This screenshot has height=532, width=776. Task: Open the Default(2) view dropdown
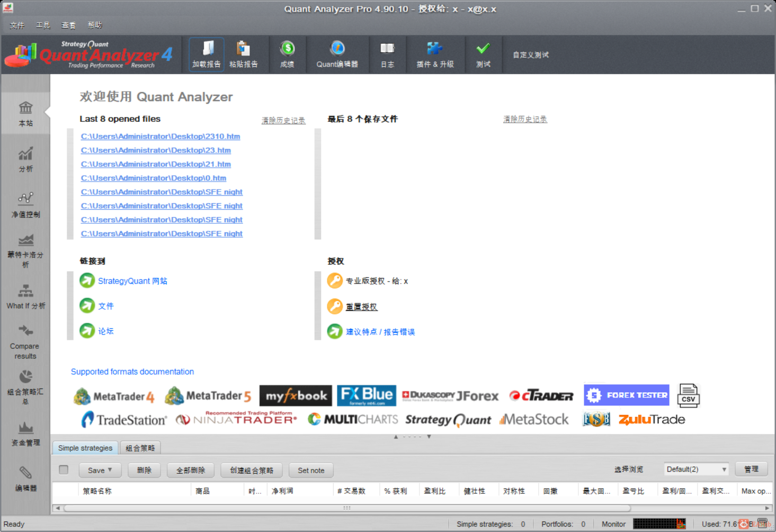click(x=697, y=469)
